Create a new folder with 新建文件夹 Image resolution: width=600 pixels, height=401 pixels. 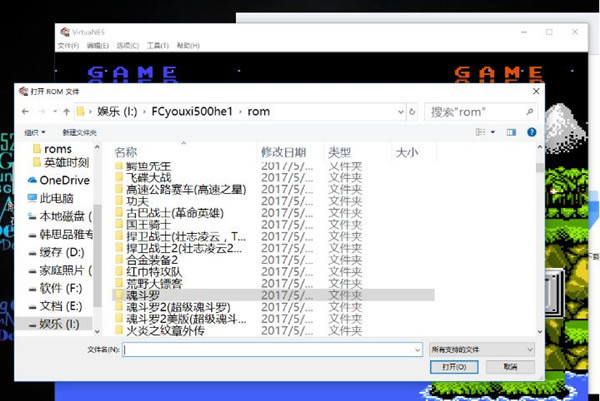coord(80,132)
